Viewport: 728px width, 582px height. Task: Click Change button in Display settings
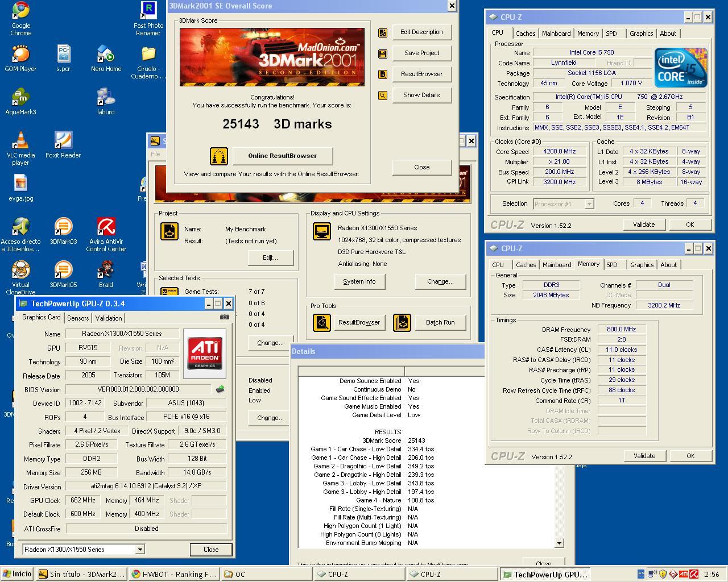440,281
